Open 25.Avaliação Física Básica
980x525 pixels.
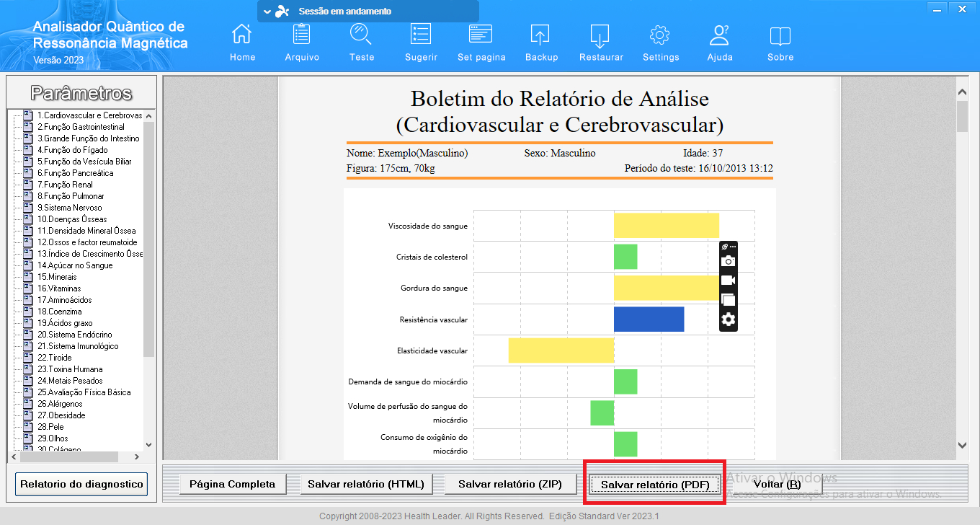(84, 392)
